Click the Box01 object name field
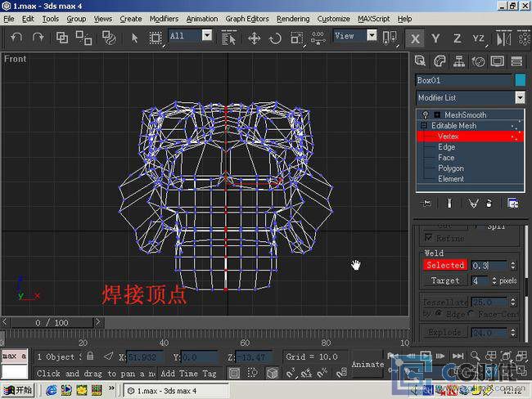Image resolution: width=532 pixels, height=399 pixels. 464,80
